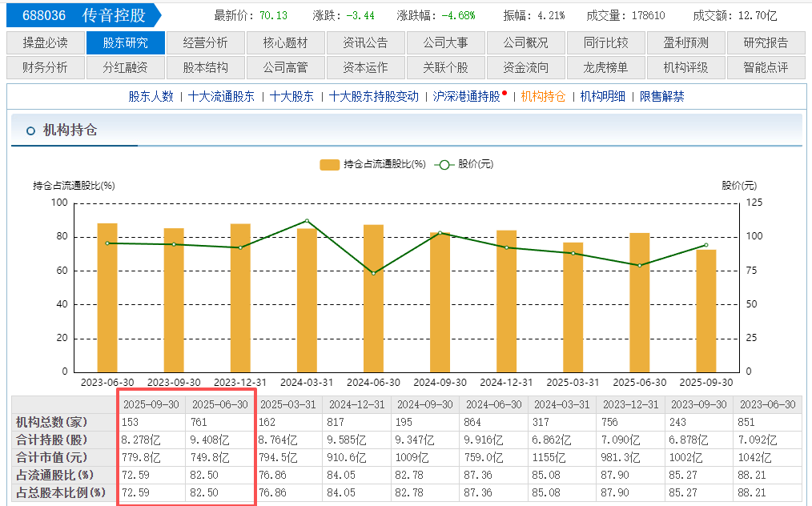Open the 经营分析 tab

[x=206, y=43]
